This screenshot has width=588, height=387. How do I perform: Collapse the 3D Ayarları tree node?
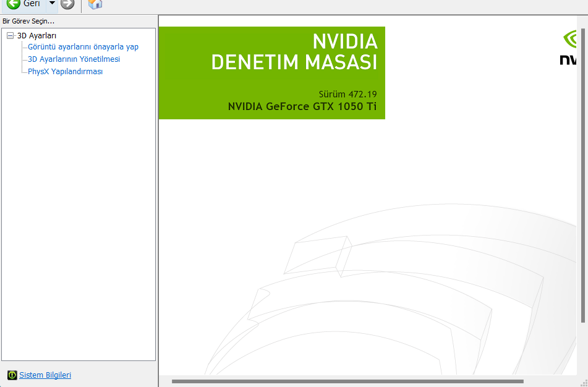(x=10, y=36)
